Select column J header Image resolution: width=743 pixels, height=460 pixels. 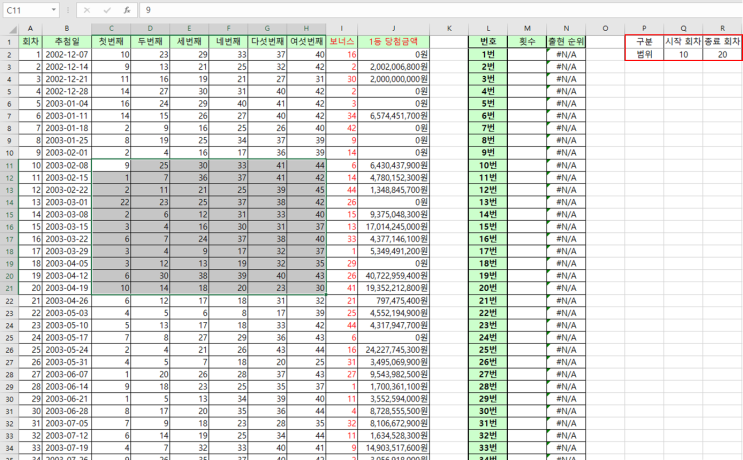click(x=393, y=29)
